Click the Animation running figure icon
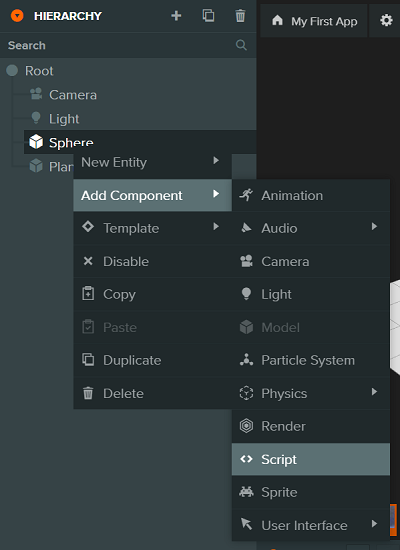 pyautogui.click(x=246, y=195)
